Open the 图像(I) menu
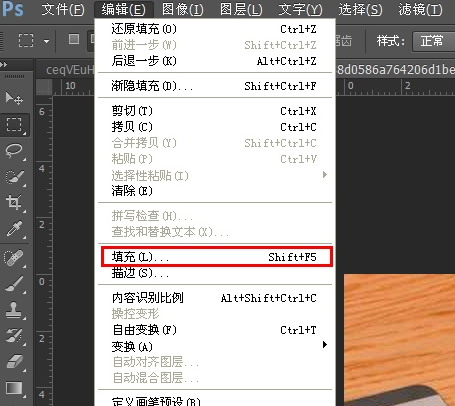 [x=183, y=9]
